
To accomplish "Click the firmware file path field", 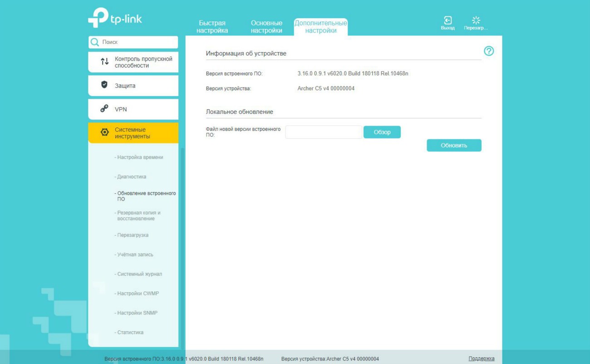I will pos(324,132).
